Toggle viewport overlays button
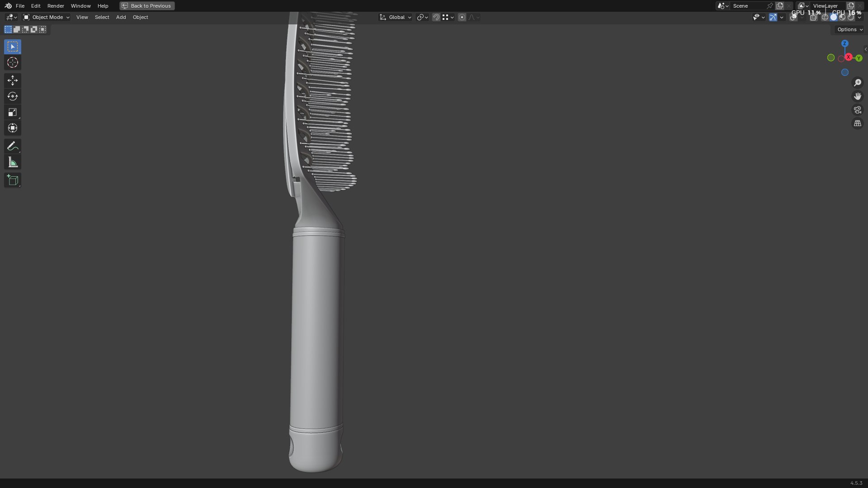Screen dimensions: 868x488 pyautogui.click(x=793, y=17)
